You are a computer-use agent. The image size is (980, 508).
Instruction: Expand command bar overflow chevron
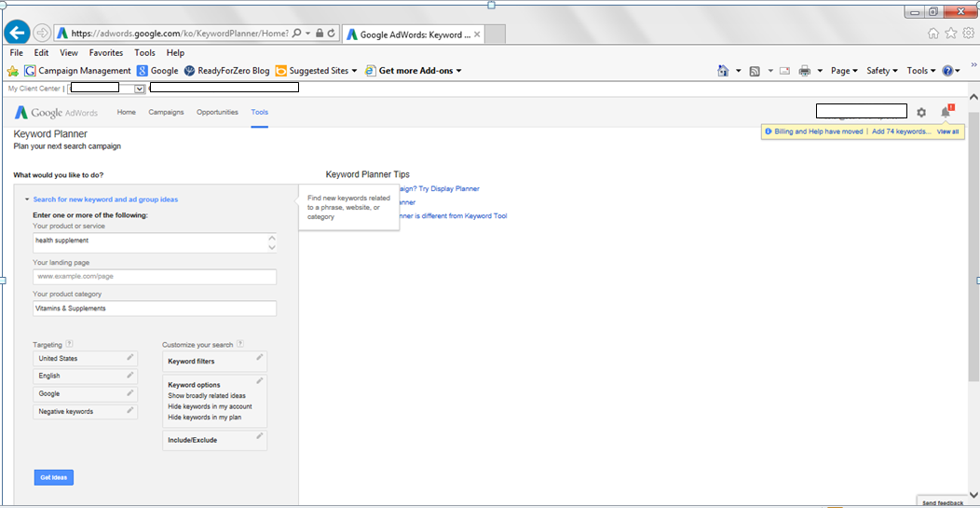973,63
